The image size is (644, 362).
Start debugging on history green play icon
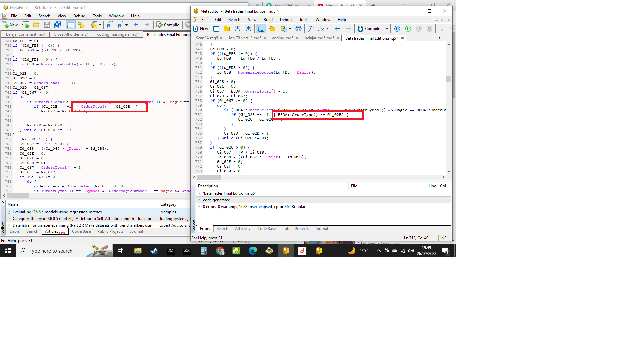pos(408,29)
